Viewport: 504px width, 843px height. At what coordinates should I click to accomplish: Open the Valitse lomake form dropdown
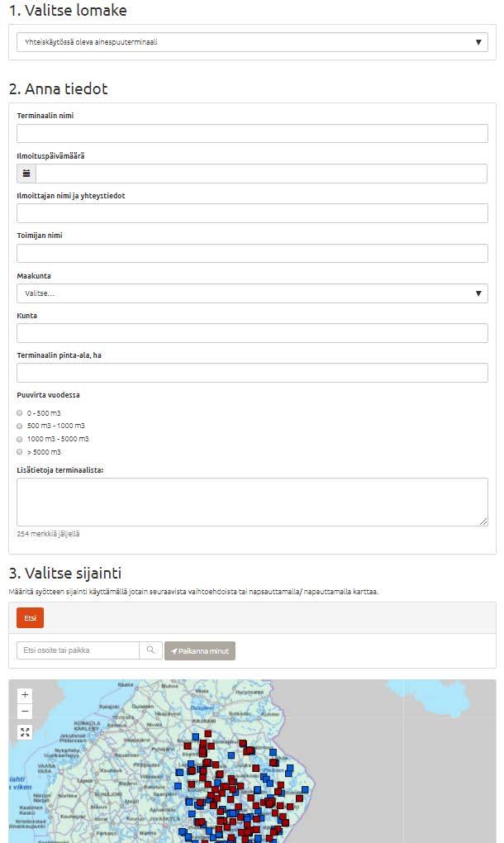tap(252, 42)
